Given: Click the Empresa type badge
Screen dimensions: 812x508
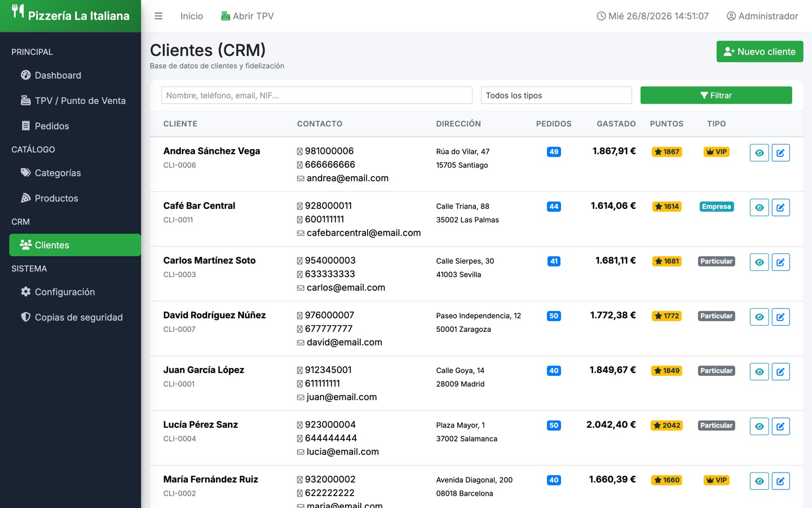Looking at the screenshot, I should click(x=717, y=207).
